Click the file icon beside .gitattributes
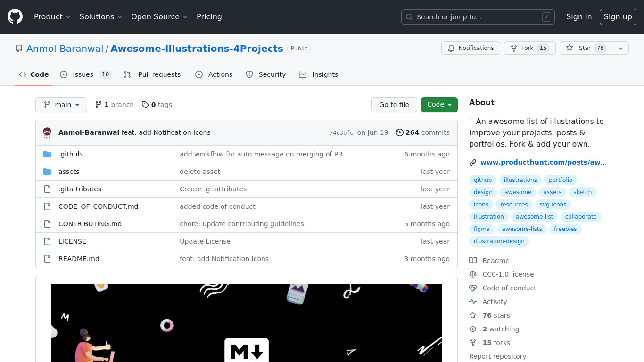The height and width of the screenshot is (362, 644). 47,189
